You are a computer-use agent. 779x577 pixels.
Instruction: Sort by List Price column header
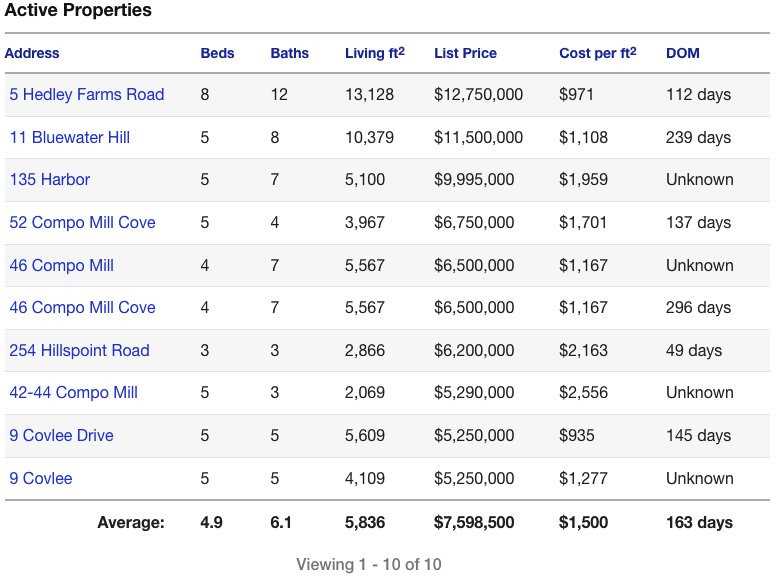[x=465, y=53]
